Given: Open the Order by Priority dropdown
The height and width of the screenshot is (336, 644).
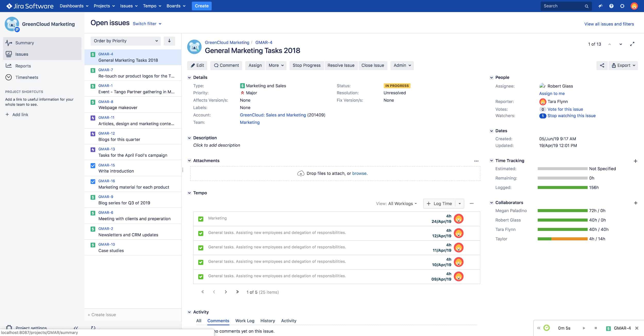Looking at the screenshot, I should coord(125,41).
